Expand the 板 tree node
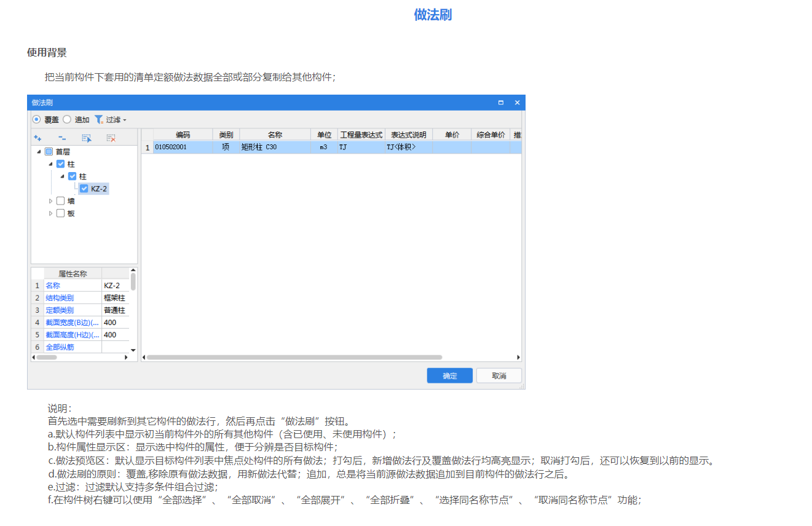Viewport: 812px width, 526px height. point(51,213)
